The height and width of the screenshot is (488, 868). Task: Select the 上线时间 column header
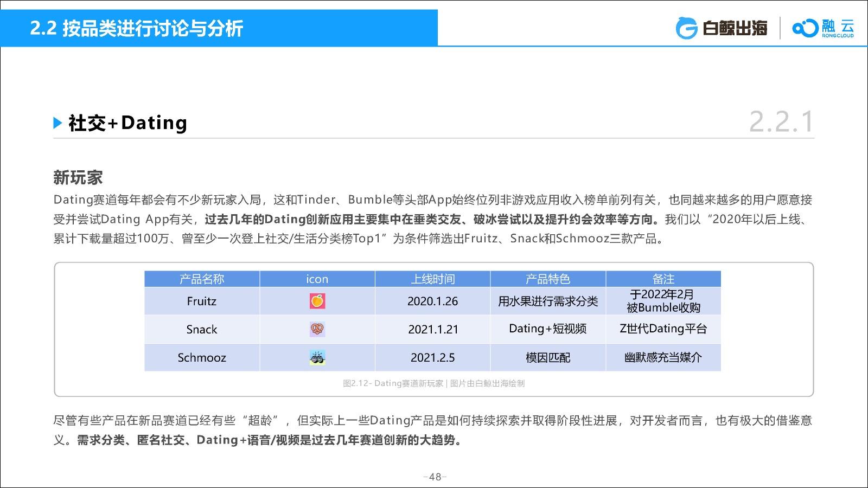(432, 279)
